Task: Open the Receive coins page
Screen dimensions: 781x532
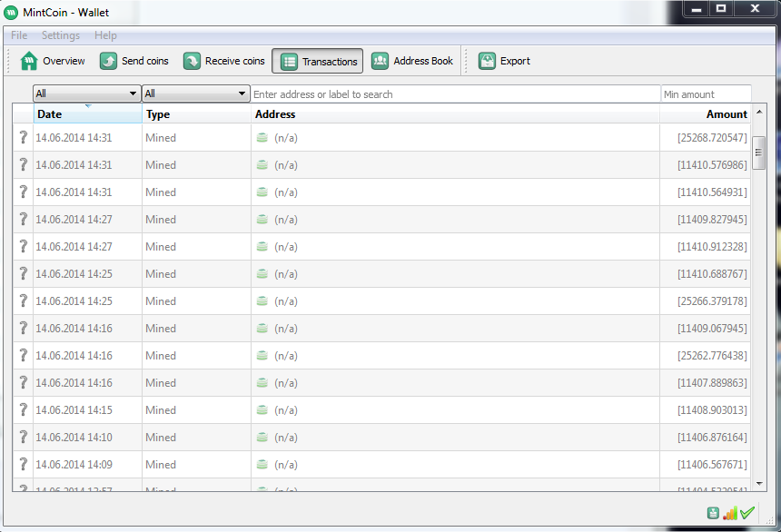Action: coord(223,61)
